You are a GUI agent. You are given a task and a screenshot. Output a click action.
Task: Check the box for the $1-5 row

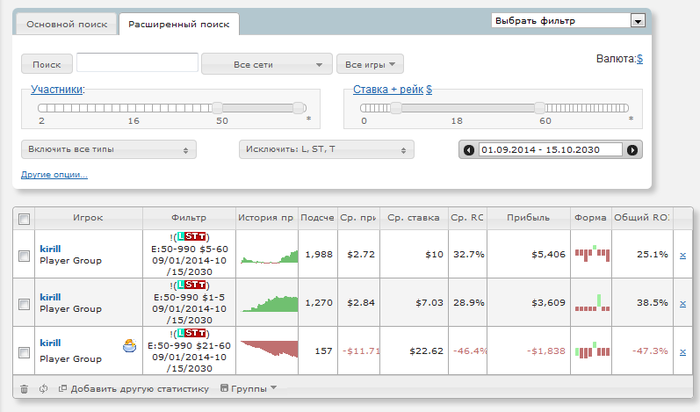(x=24, y=304)
